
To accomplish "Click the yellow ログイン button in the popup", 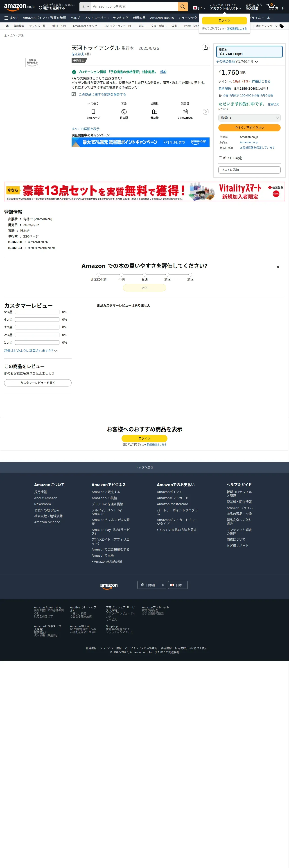I will [224, 21].
